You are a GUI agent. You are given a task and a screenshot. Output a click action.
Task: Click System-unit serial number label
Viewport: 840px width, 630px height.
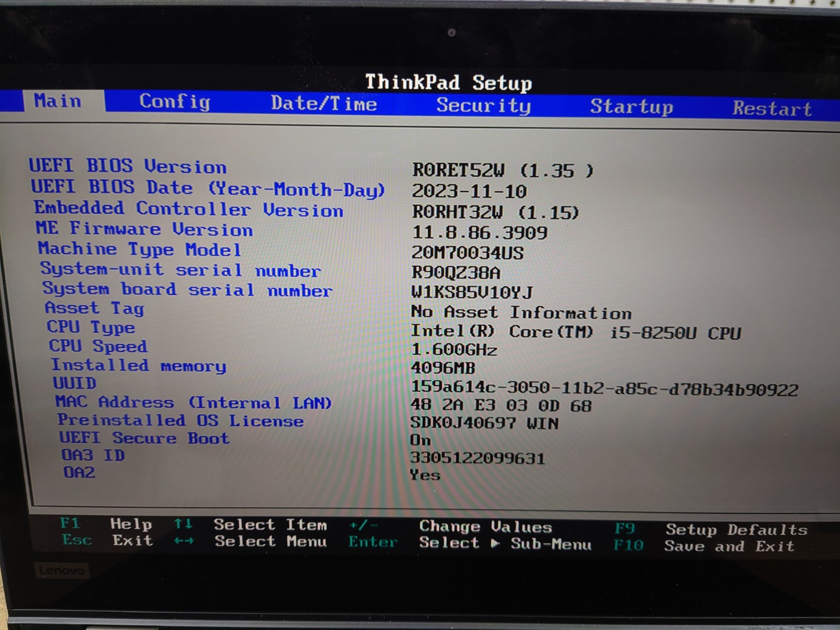(181, 270)
